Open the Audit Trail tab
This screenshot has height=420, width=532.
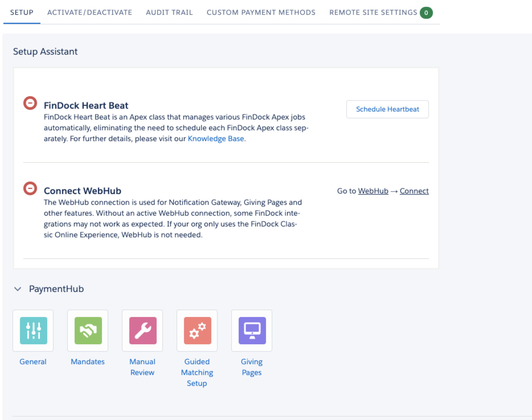point(169,12)
